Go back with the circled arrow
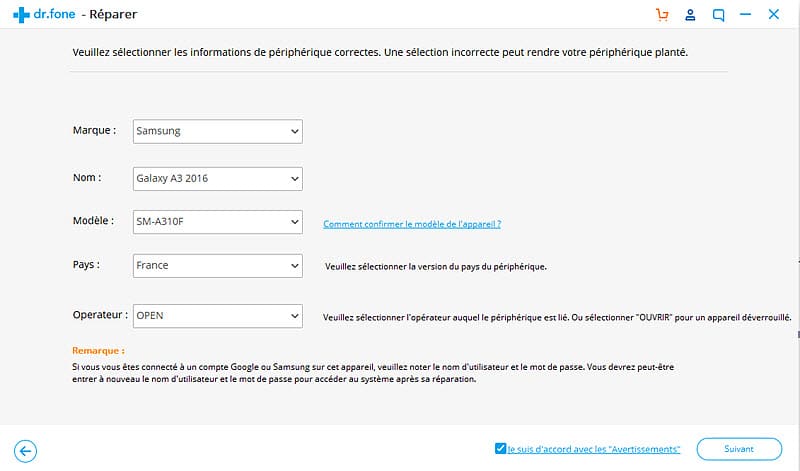This screenshot has width=800, height=471. click(26, 451)
